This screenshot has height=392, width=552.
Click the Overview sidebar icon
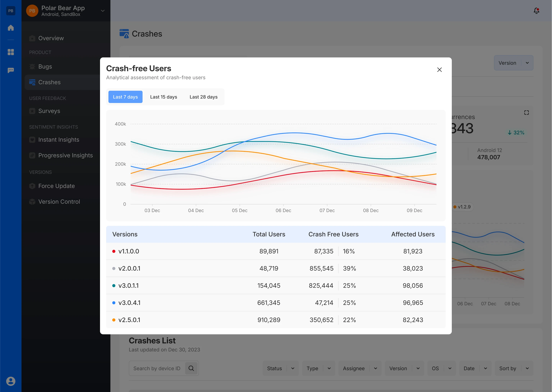click(32, 38)
